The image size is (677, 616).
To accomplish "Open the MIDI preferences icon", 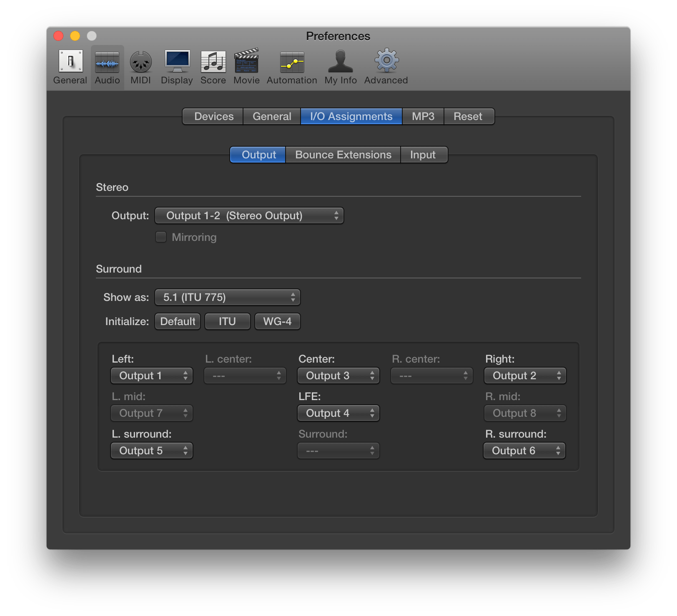I will coord(141,65).
